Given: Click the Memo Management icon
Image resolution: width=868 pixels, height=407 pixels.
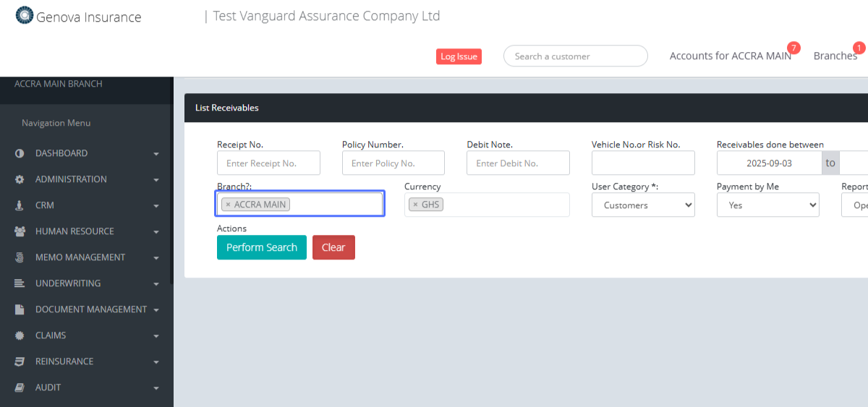Looking at the screenshot, I should pyautogui.click(x=20, y=257).
